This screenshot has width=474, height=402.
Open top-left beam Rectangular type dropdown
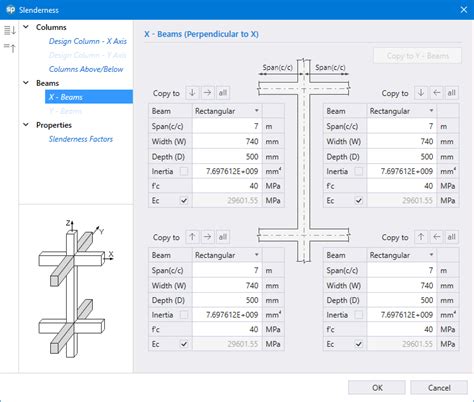click(x=227, y=111)
